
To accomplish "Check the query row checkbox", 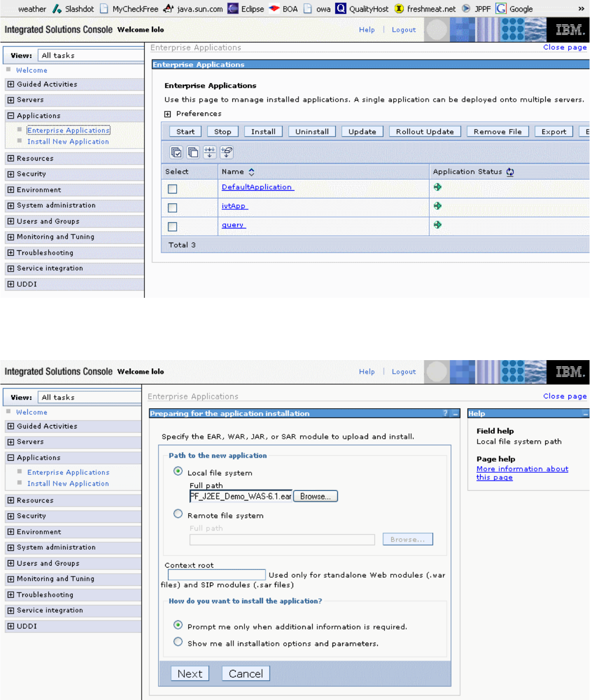I will pos(172,226).
